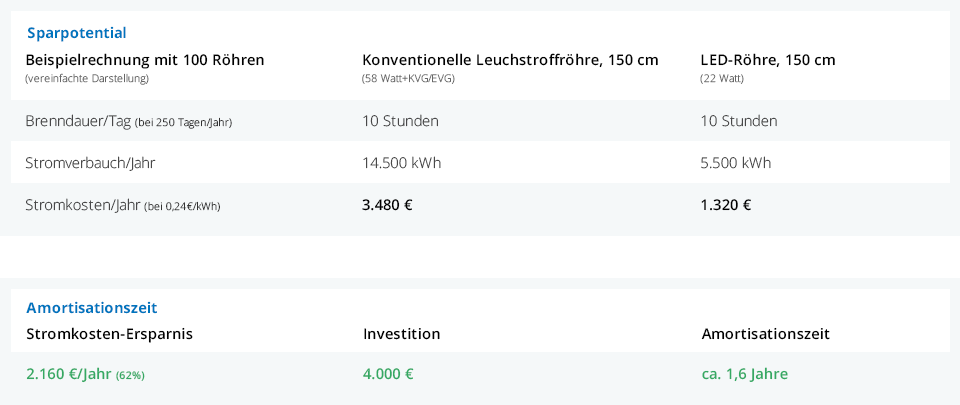Select the 4.000 € investment value
The height and width of the screenshot is (405, 960).
[x=388, y=374]
